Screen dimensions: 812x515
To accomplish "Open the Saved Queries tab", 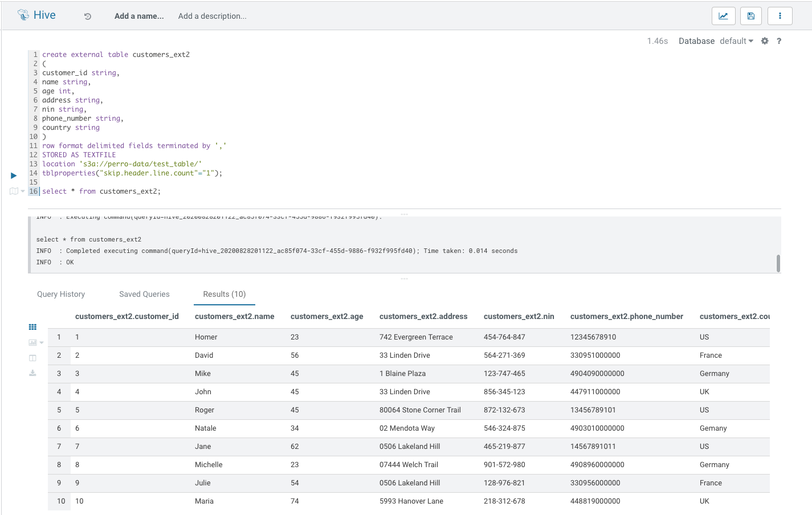I will click(x=144, y=294).
